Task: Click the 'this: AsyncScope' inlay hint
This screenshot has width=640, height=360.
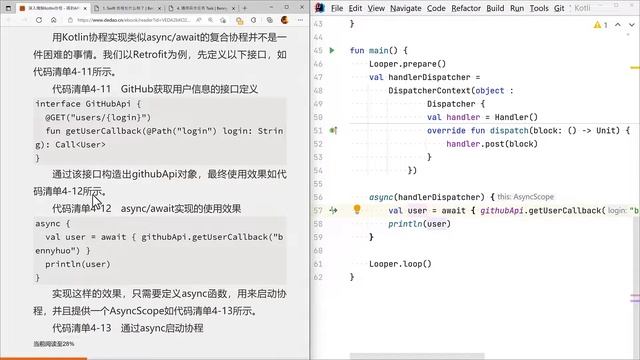Action: point(525,197)
